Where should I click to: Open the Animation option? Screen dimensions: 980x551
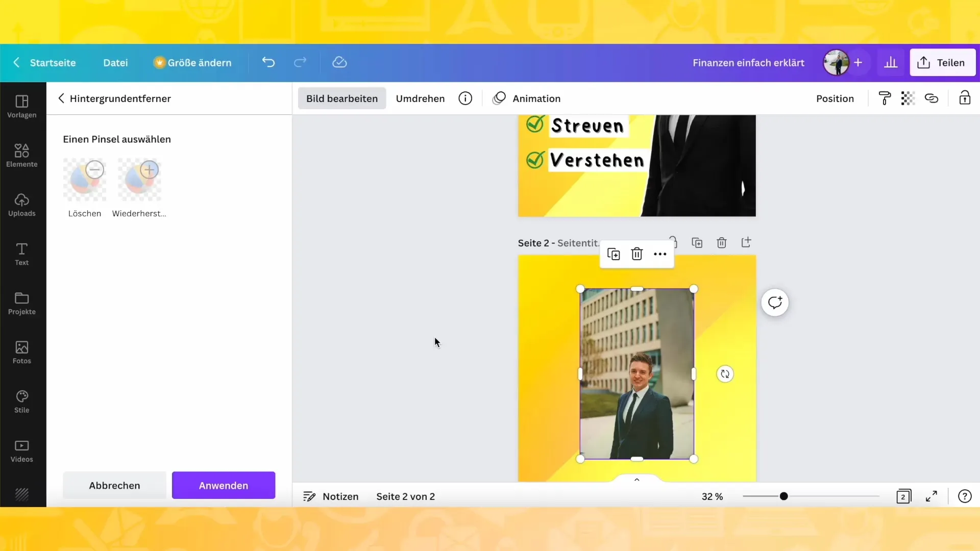[x=526, y=98]
